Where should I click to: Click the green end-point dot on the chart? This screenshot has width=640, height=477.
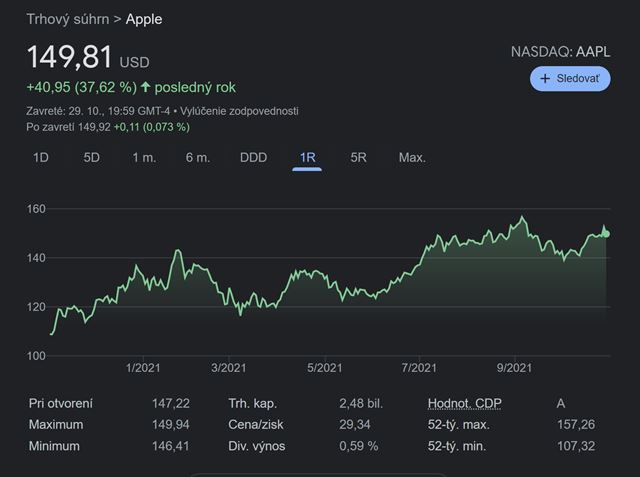tap(606, 234)
